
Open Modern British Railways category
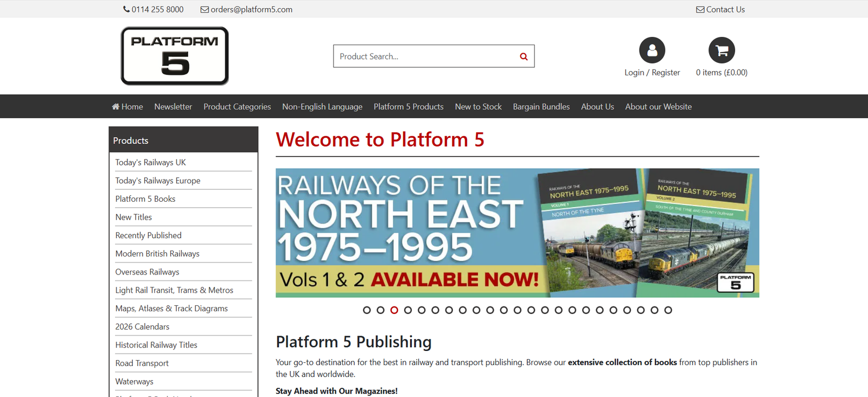coord(157,254)
